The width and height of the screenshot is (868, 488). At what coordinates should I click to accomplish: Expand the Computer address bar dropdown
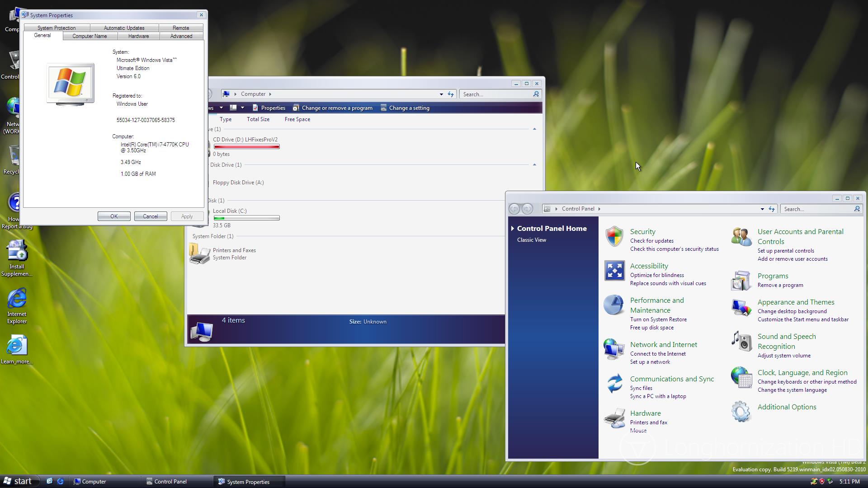441,94
